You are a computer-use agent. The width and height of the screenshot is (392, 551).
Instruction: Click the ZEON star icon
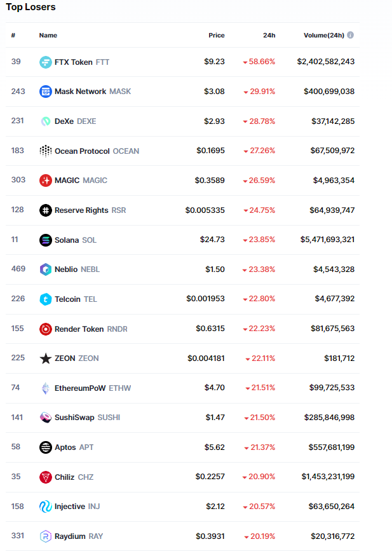click(x=46, y=358)
